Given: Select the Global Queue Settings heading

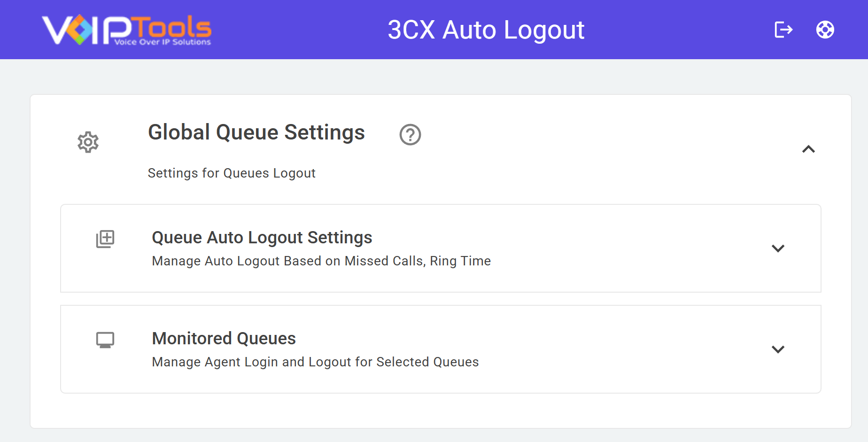Looking at the screenshot, I should tap(256, 132).
